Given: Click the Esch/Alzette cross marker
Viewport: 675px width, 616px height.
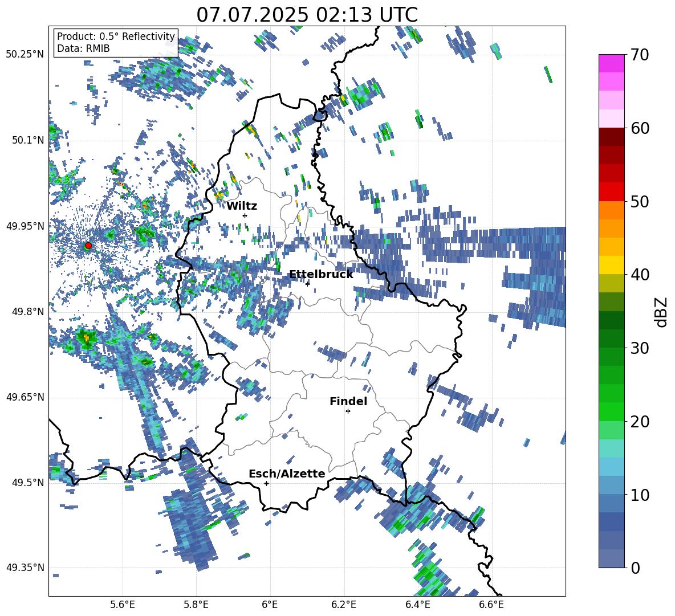Looking at the screenshot, I should tap(266, 483).
